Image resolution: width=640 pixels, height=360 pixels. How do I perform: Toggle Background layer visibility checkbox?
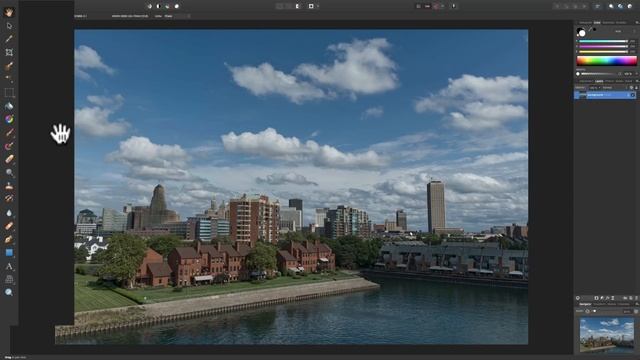(632, 95)
